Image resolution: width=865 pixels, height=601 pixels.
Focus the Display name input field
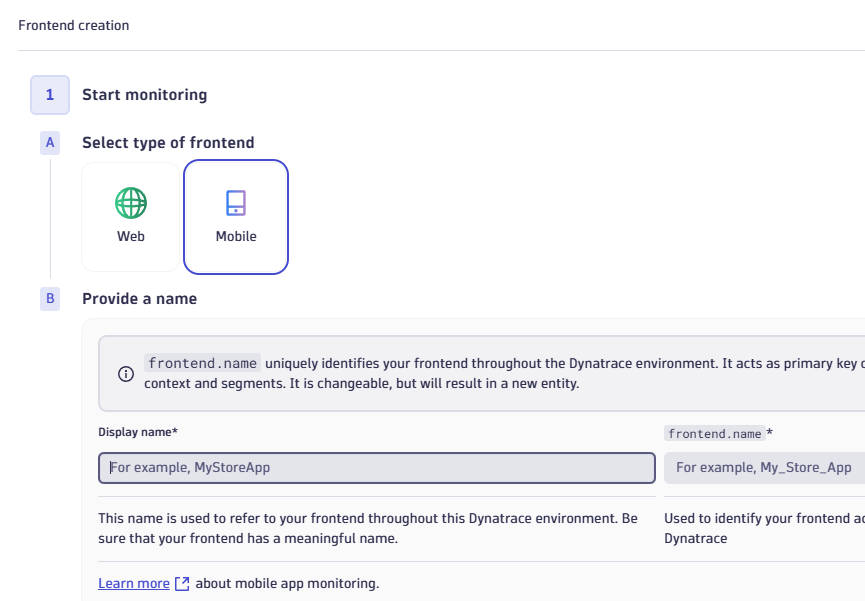point(377,468)
